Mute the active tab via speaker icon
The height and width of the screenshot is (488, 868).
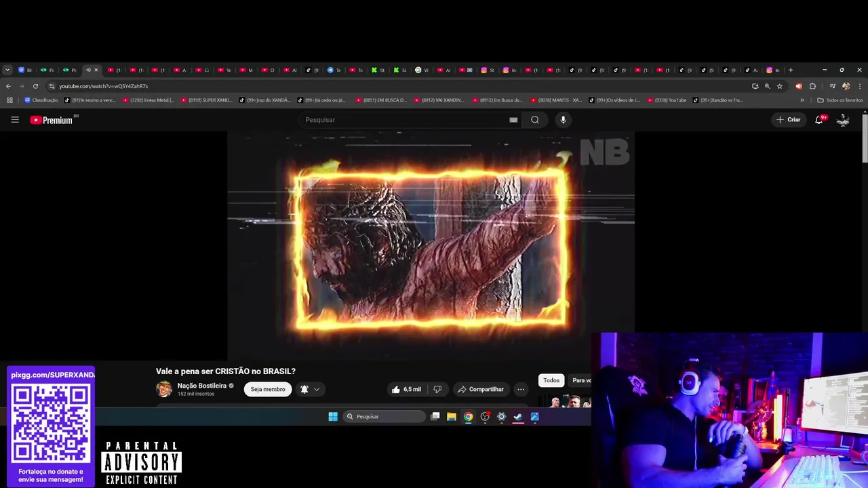coord(88,70)
